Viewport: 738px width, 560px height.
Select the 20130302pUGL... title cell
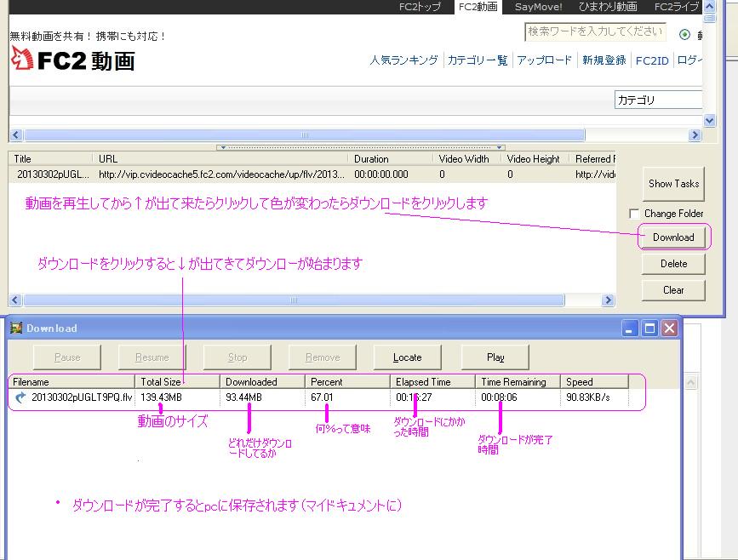point(53,174)
